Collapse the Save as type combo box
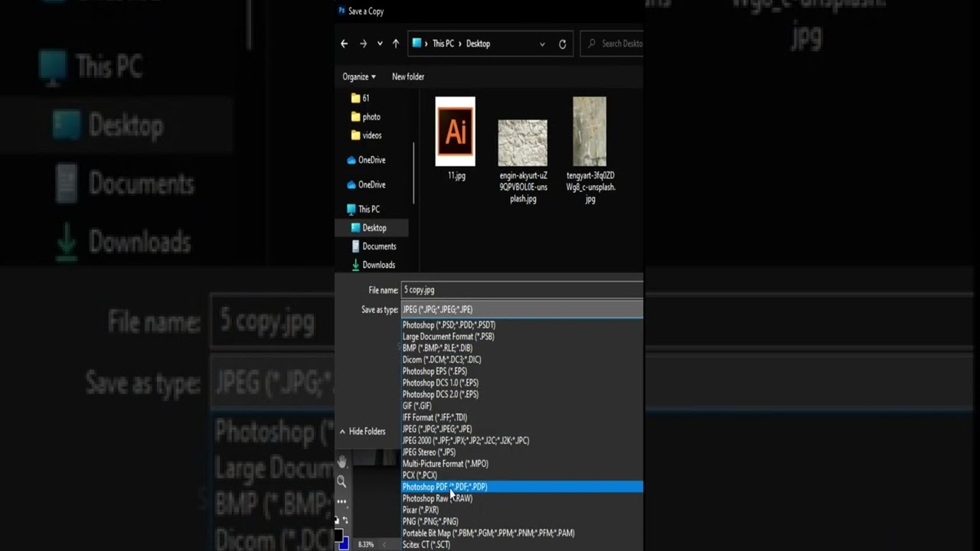 (521, 309)
